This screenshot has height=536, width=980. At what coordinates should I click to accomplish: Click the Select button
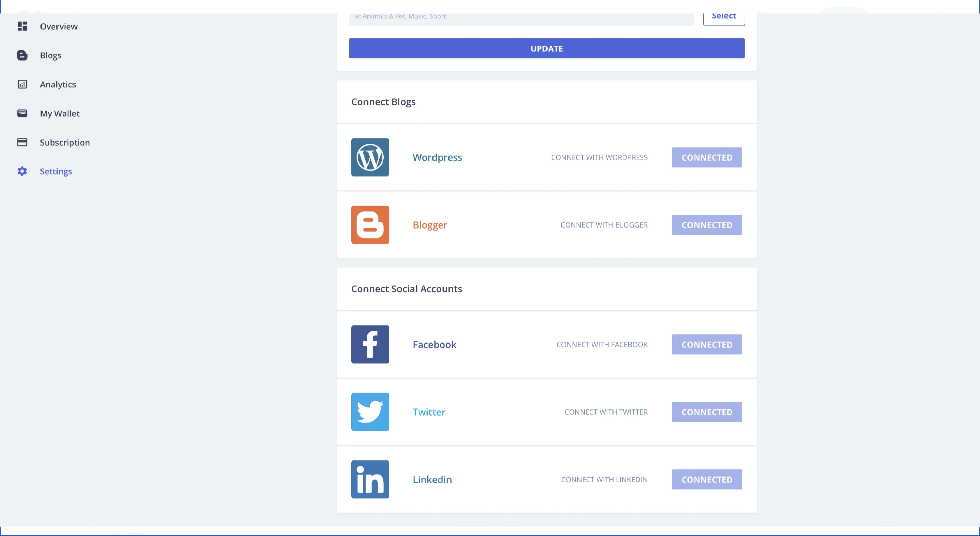(723, 16)
